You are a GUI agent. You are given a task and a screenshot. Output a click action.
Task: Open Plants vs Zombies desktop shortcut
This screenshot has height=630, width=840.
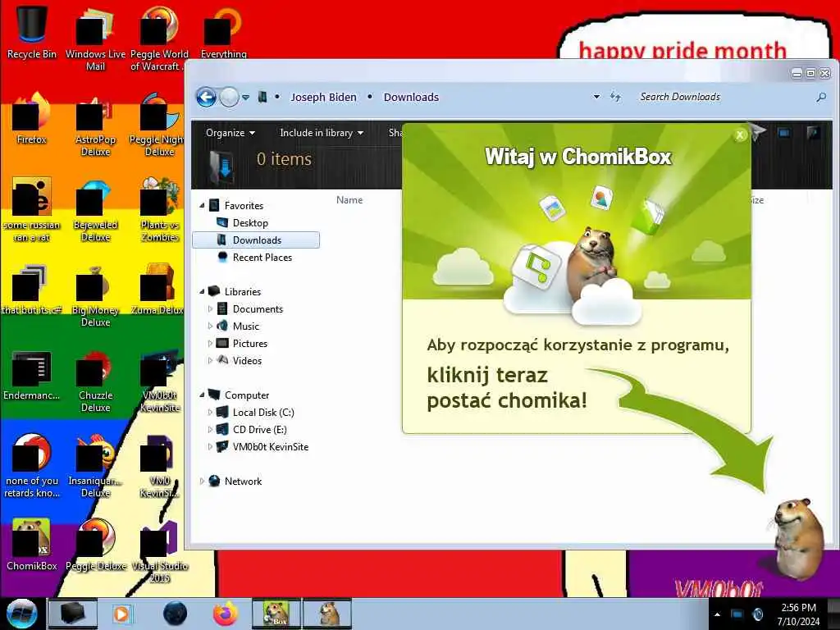159,209
